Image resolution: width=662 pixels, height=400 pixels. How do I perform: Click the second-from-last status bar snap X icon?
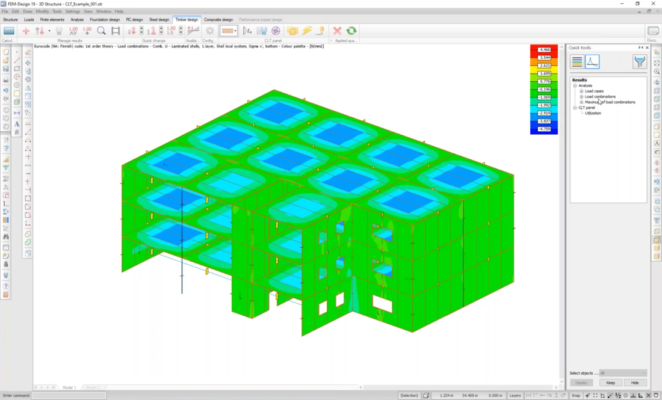pos(648,396)
